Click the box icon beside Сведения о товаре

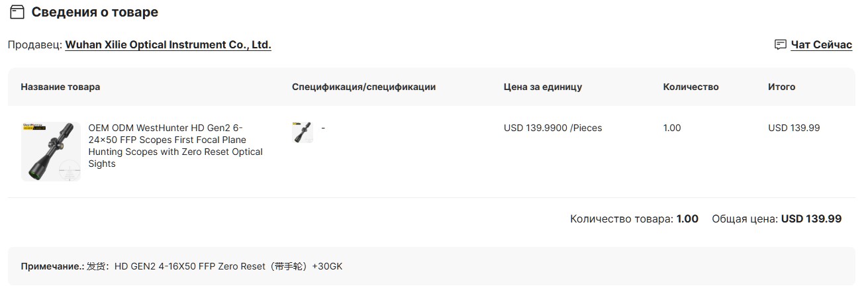(17, 12)
